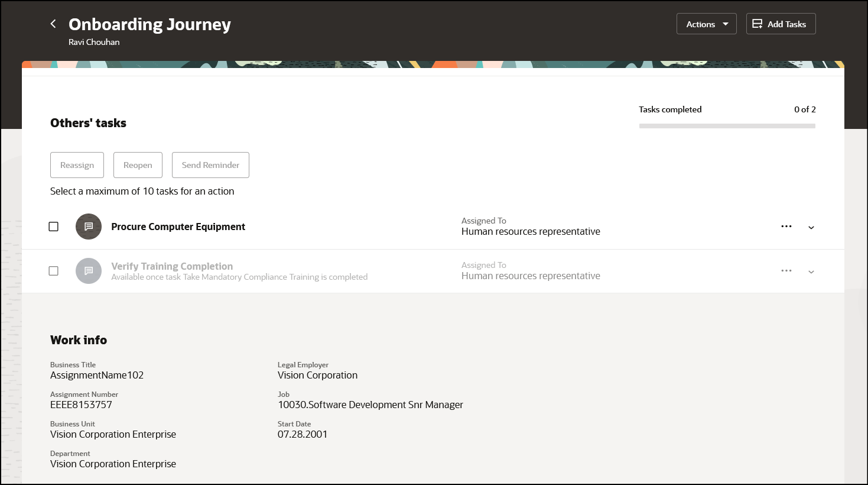Screen dimensions: 868x485
Task: Click the 'EEEE8153757' assignment number
Action: click(81, 405)
